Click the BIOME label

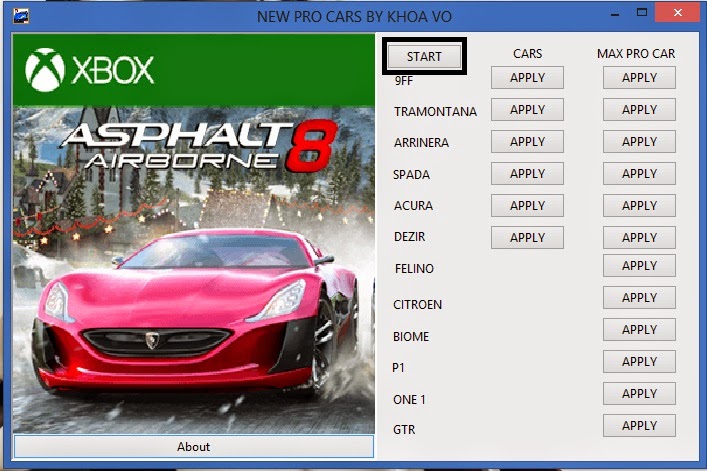(x=411, y=337)
